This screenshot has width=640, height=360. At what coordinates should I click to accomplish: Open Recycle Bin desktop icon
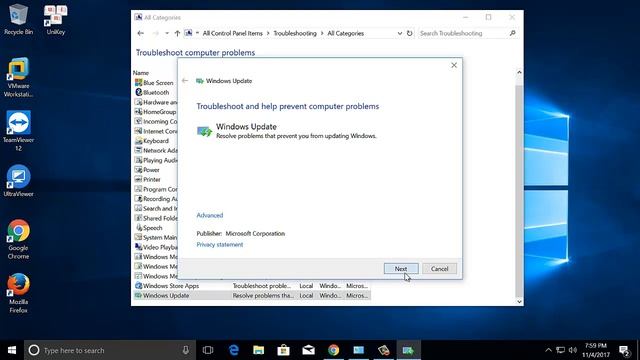18,19
